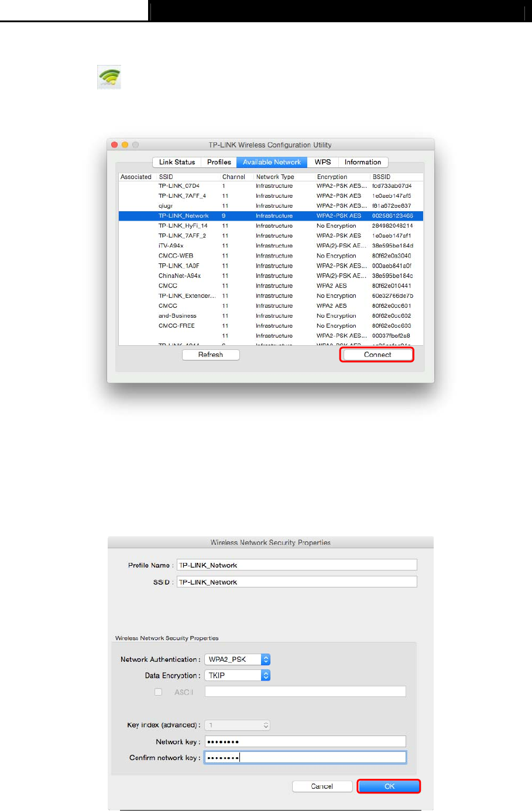Click the Connect button
The height and width of the screenshot is (811, 532).
point(377,355)
